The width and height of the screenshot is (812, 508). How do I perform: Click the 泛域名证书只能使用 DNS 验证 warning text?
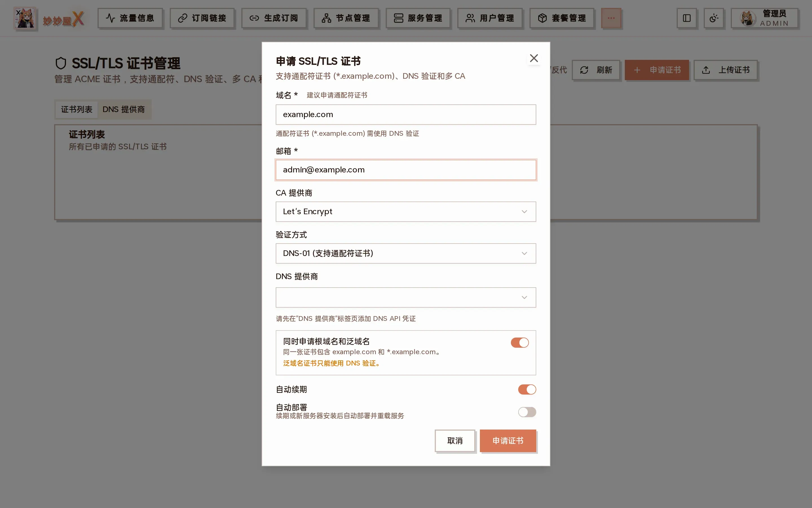click(332, 363)
